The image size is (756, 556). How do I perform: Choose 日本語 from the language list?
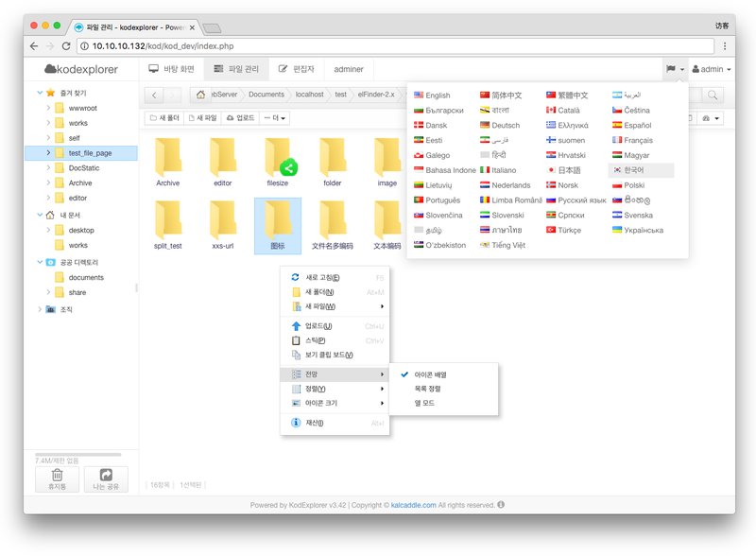[x=569, y=170]
